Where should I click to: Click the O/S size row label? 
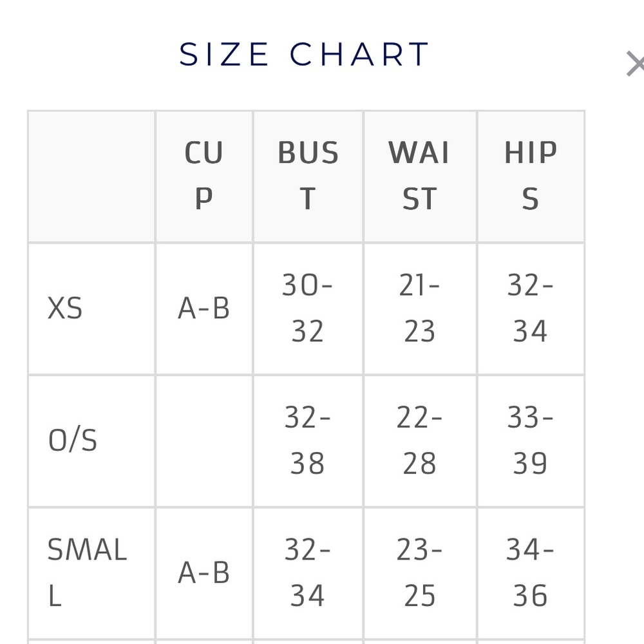[73, 440]
